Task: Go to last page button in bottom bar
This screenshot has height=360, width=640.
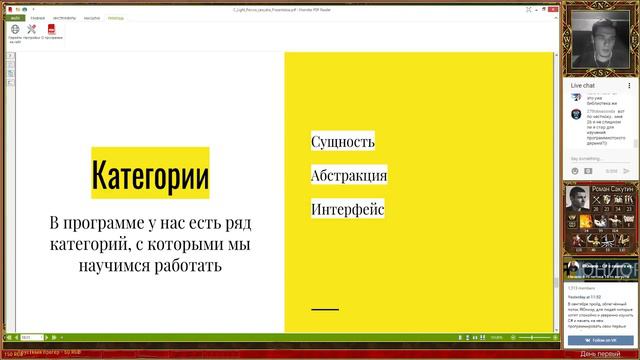Action: (x=54, y=338)
